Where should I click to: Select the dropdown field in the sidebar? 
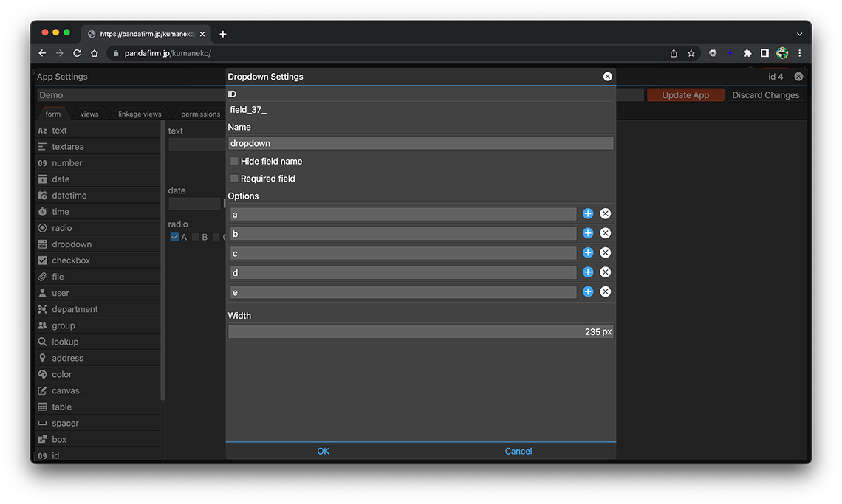point(72,244)
